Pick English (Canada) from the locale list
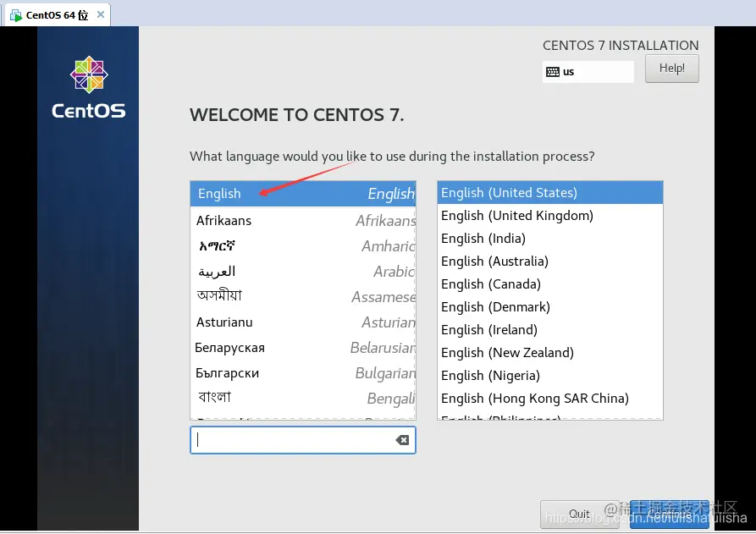The height and width of the screenshot is (534, 756). pos(550,284)
